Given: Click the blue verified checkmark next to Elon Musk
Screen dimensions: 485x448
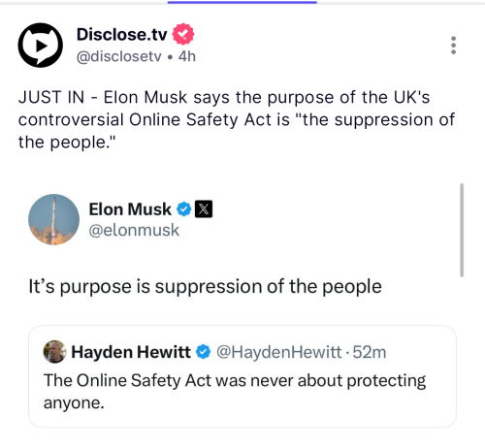Looking at the screenshot, I should (x=184, y=209).
